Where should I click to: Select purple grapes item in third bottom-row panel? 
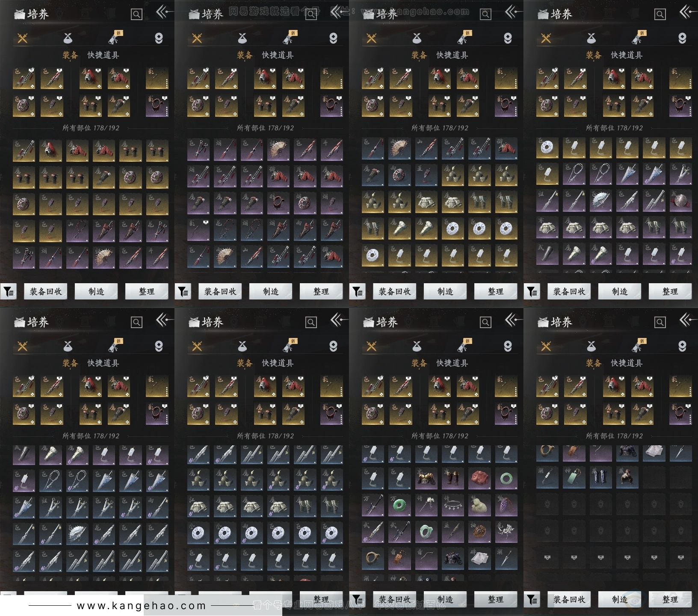(506, 505)
